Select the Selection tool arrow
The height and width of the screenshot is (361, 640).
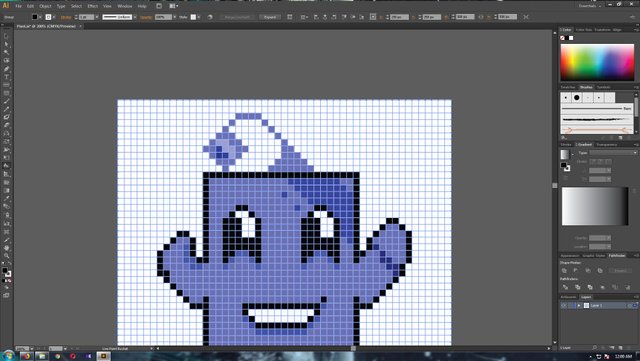6,36
